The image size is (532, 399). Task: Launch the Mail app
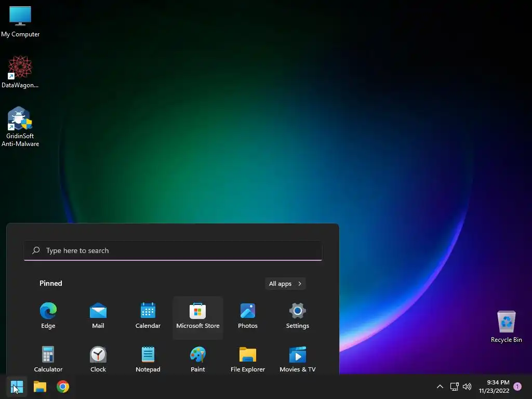tap(98, 316)
